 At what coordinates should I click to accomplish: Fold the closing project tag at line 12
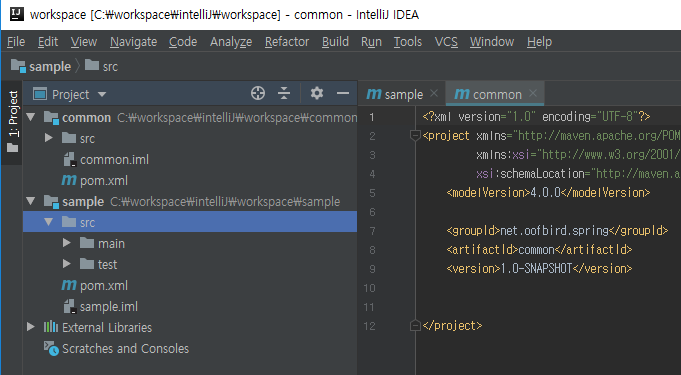click(415, 325)
